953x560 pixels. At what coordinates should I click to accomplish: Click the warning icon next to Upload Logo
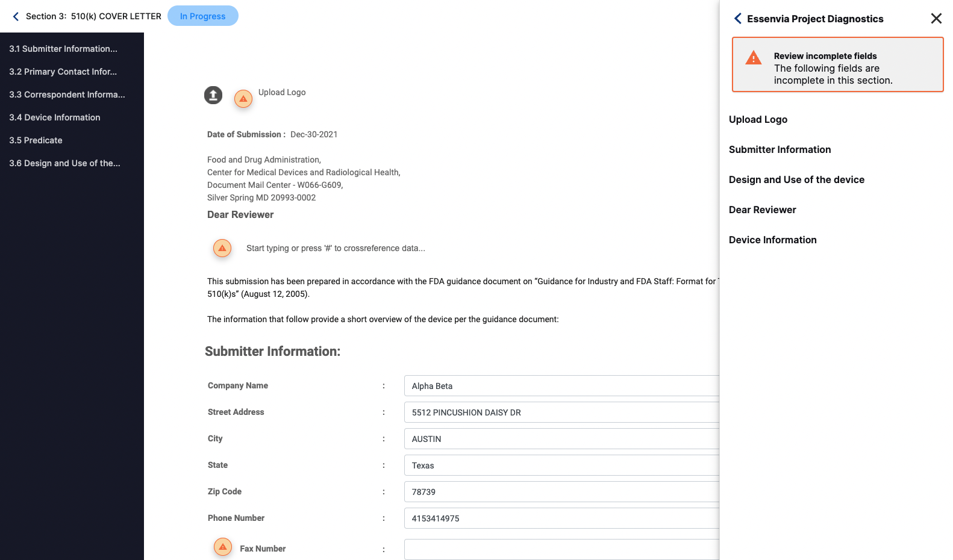pyautogui.click(x=243, y=99)
